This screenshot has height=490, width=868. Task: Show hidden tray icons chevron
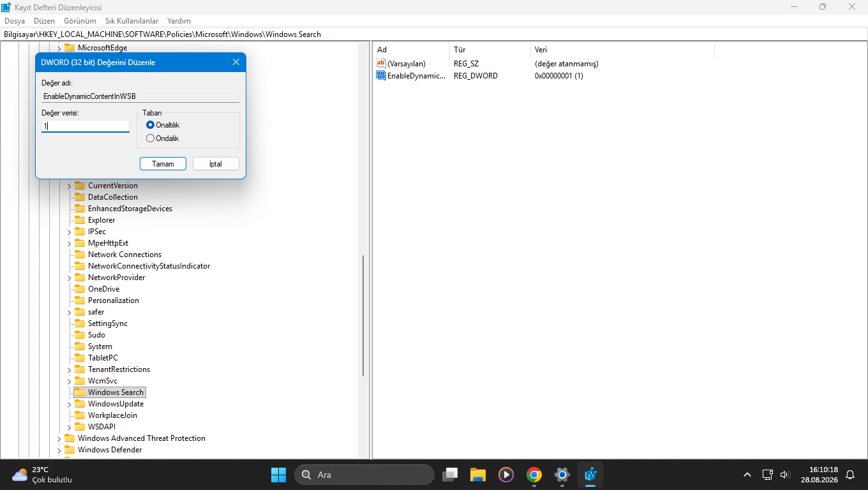tap(747, 475)
